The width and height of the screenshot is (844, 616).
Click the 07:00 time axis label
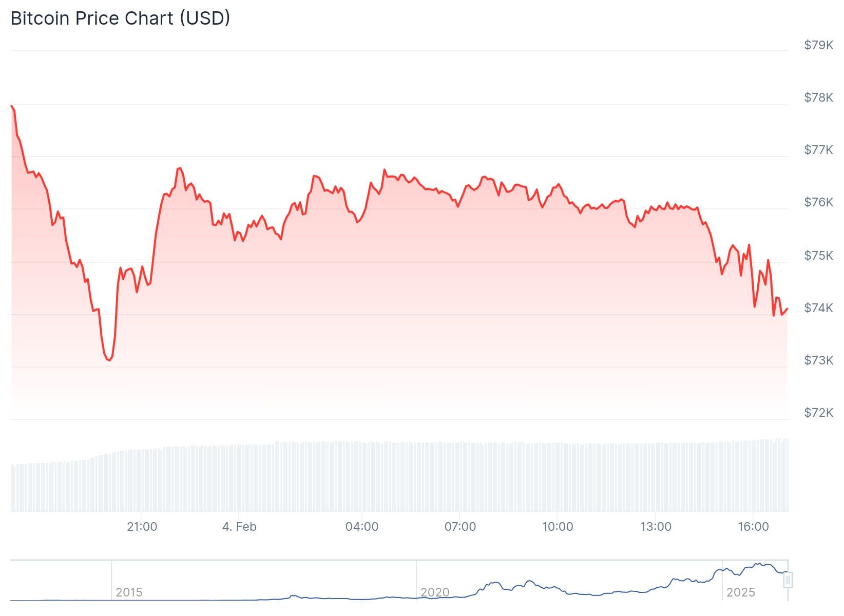[x=460, y=527]
